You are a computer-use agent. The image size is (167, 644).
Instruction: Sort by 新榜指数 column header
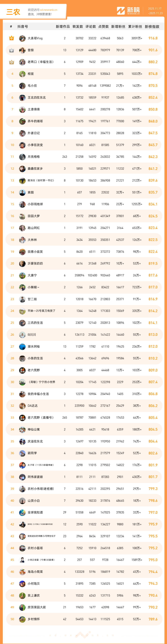152,26
